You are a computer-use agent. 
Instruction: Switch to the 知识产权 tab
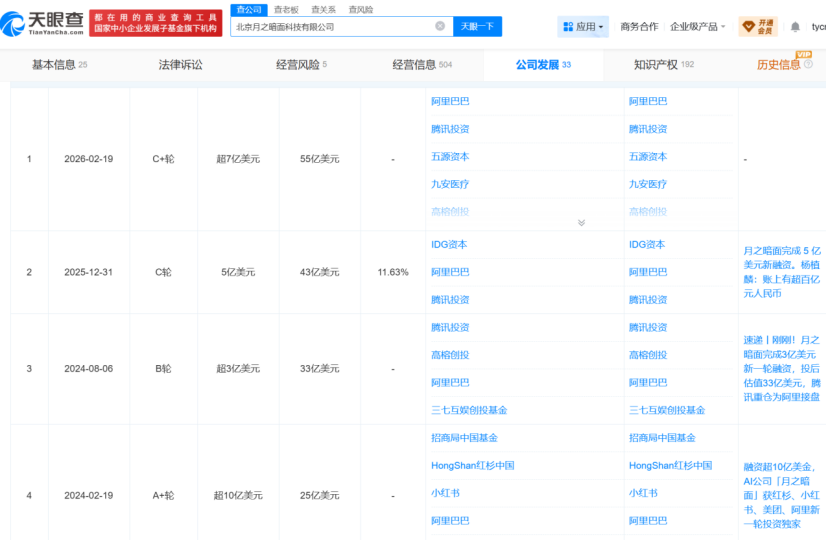click(x=664, y=65)
